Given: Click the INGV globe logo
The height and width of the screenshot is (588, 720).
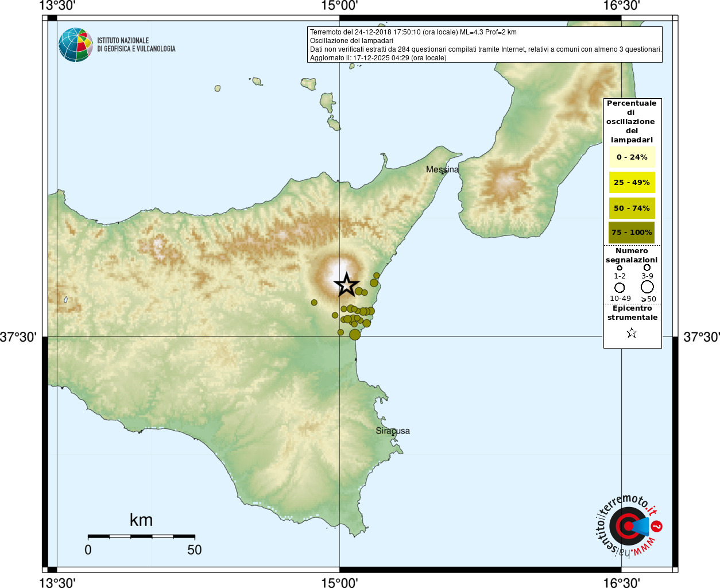Looking at the screenshot, I should point(76,45).
